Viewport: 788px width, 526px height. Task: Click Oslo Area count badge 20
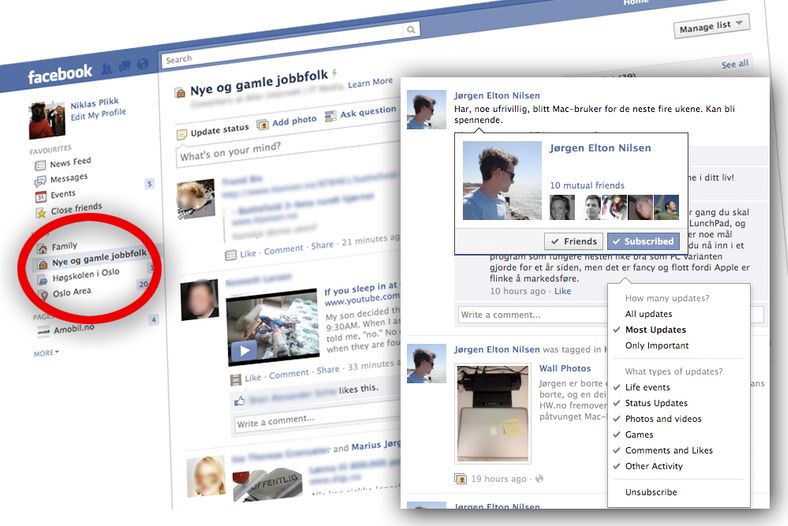point(143,284)
